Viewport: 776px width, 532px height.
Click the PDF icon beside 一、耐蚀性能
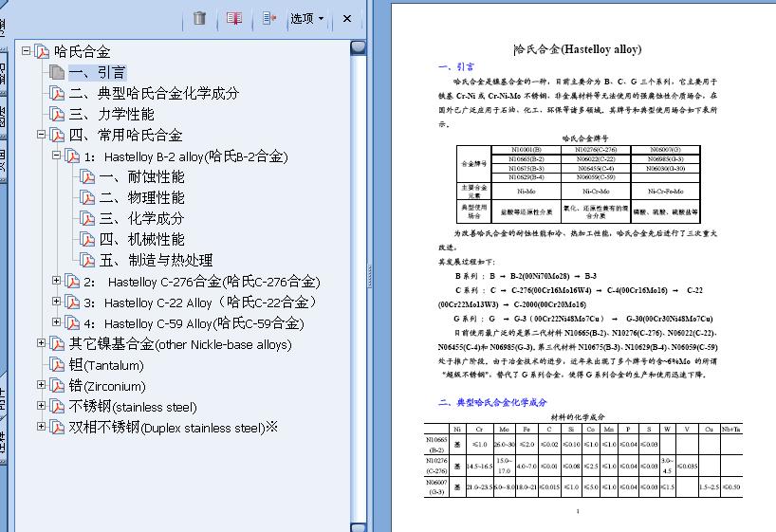click(87, 176)
